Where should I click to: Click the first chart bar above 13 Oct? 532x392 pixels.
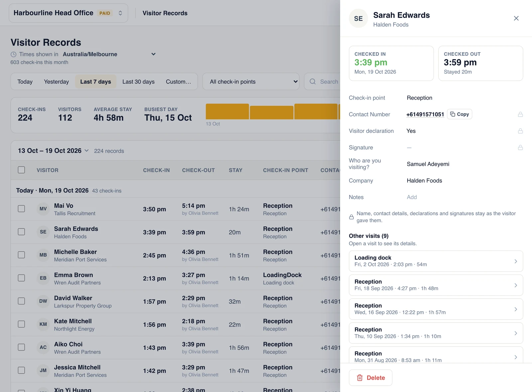[227, 111]
